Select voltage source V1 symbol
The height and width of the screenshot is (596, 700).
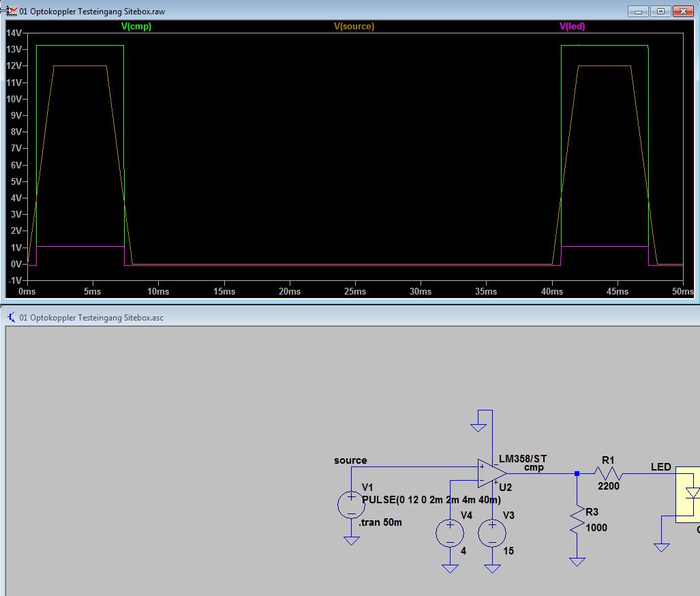[x=351, y=505]
